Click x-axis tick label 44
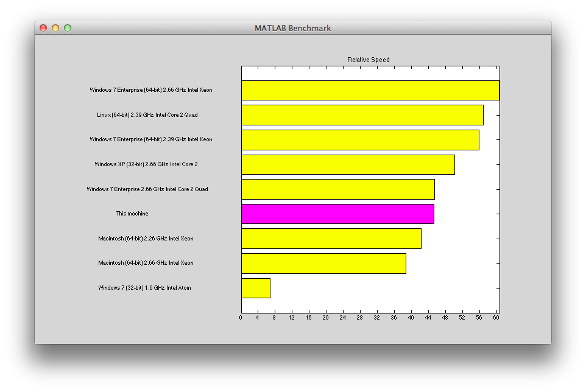The image size is (586, 392). coord(428,318)
